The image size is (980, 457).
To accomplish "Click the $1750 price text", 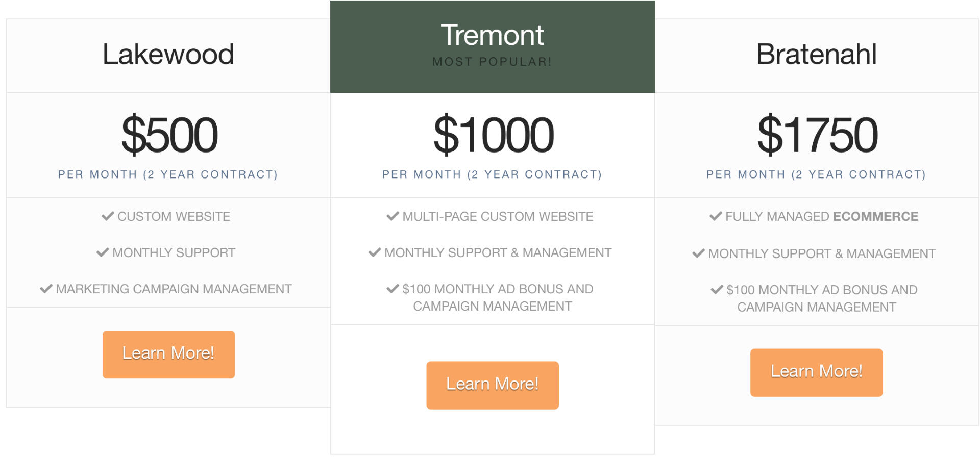I will tap(817, 135).
